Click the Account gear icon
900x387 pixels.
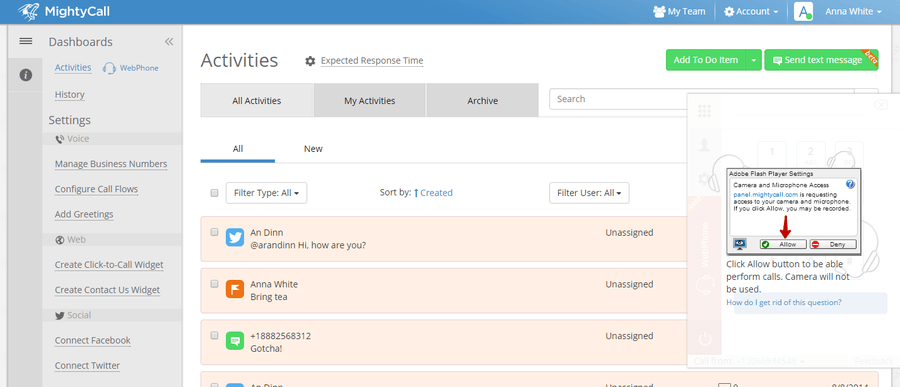[729, 11]
